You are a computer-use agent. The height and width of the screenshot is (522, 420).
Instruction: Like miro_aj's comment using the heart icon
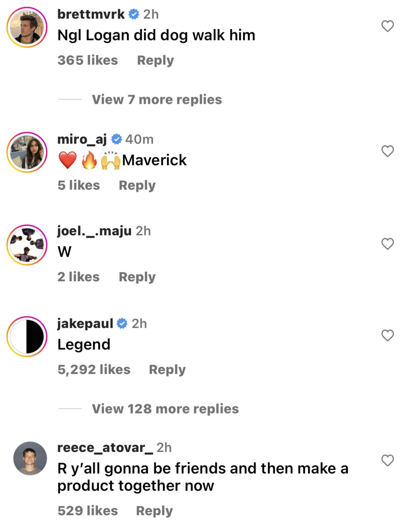387,151
